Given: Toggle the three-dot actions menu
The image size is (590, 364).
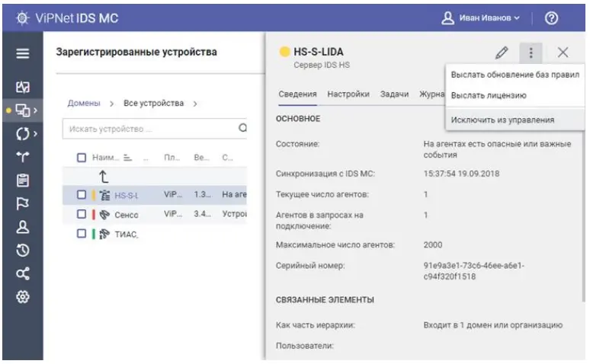Looking at the screenshot, I should [x=531, y=53].
